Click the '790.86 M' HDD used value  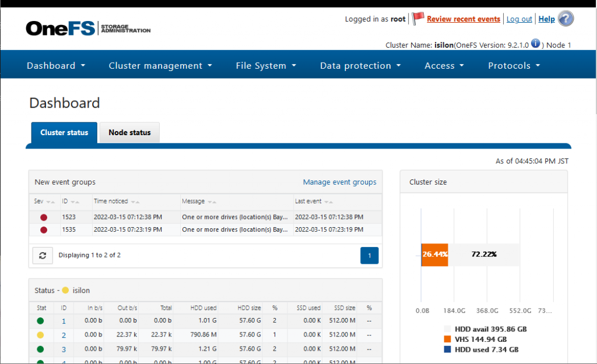pyautogui.click(x=203, y=335)
